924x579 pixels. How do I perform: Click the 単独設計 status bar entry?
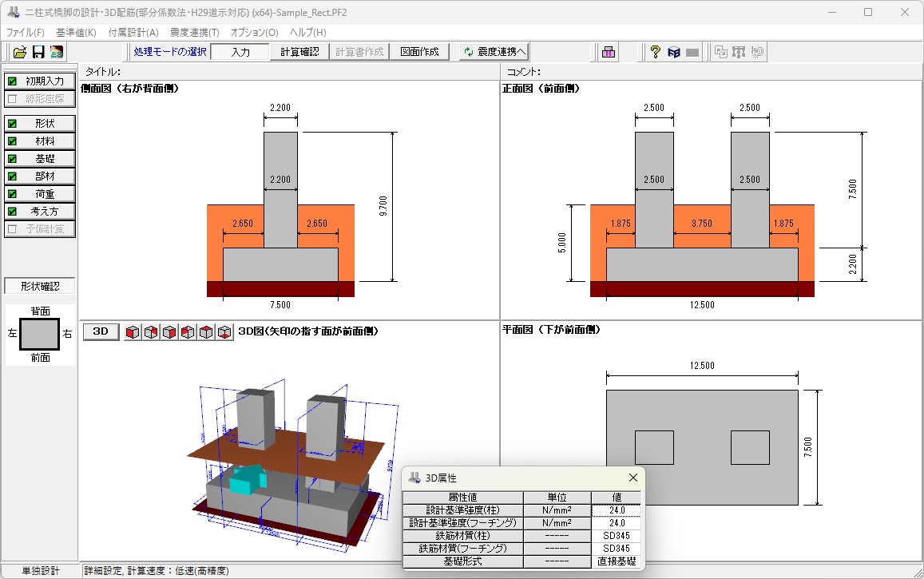point(40,571)
